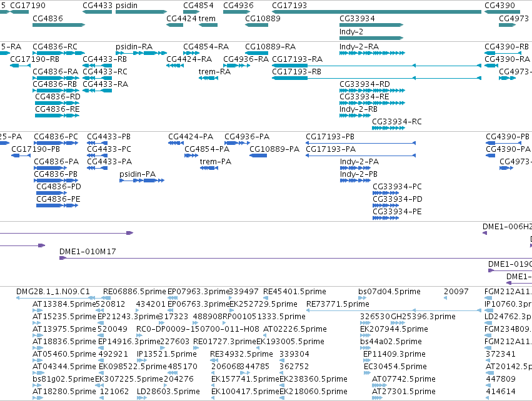Select protein psidin-PA
This screenshot has width=532, height=401.
pos(138,174)
